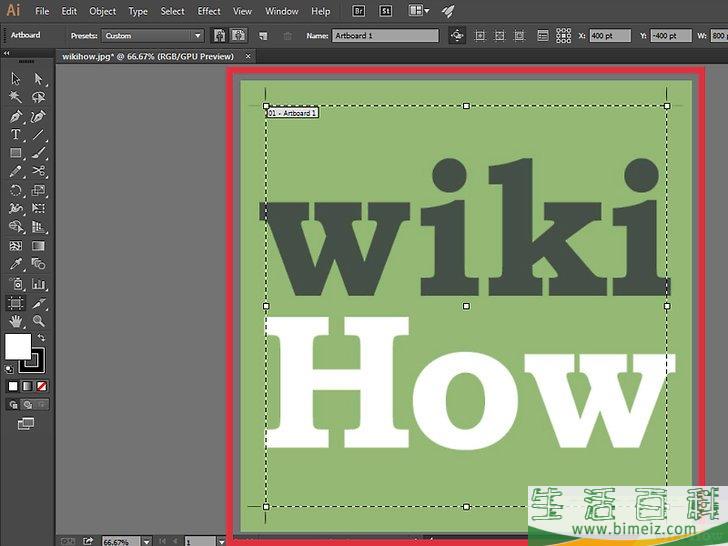Pick the Paintbrush tool
Screen dimensions: 728x546
tap(39, 153)
